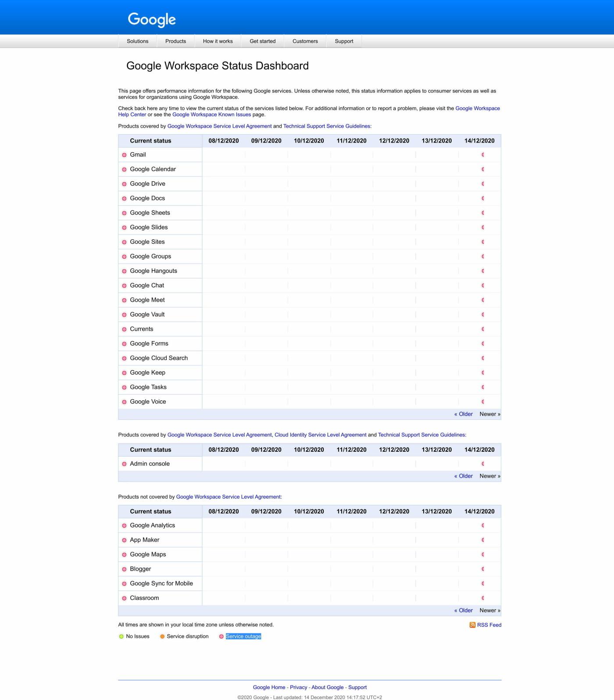The width and height of the screenshot is (614, 700).
Task: Click Older link under the Classroom row
Action: (464, 611)
